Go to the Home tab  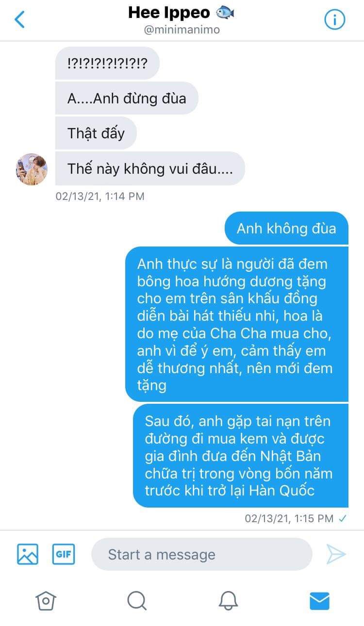click(x=46, y=601)
